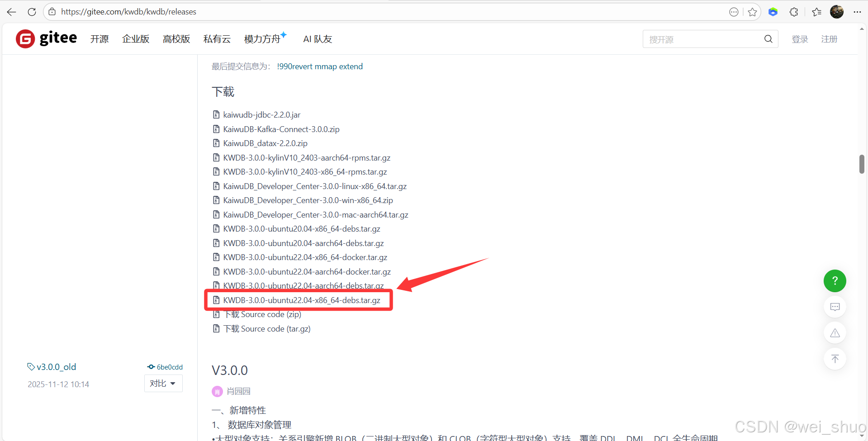This screenshot has width=868, height=441.
Task: Download Source code (zip)
Action: click(x=263, y=314)
